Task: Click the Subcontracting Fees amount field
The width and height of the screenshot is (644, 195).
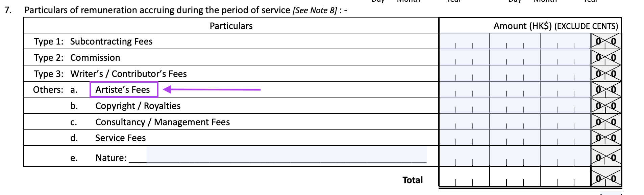Action: (515, 41)
